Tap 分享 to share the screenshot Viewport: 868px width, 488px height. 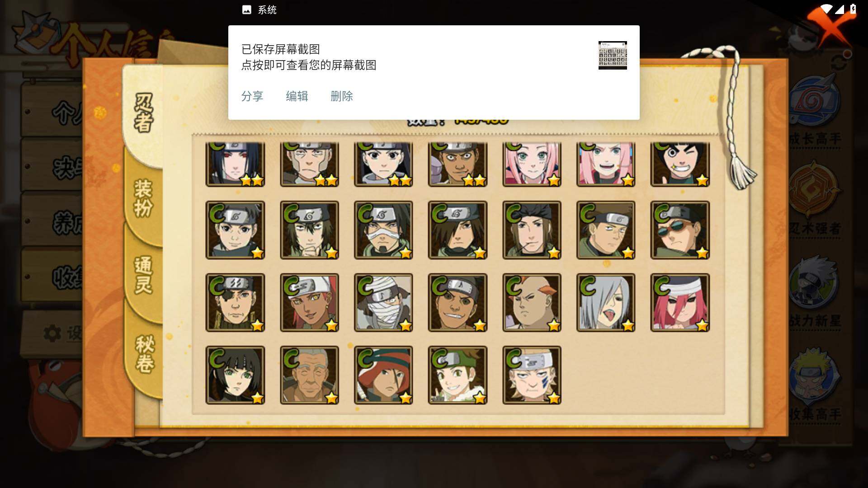point(252,96)
